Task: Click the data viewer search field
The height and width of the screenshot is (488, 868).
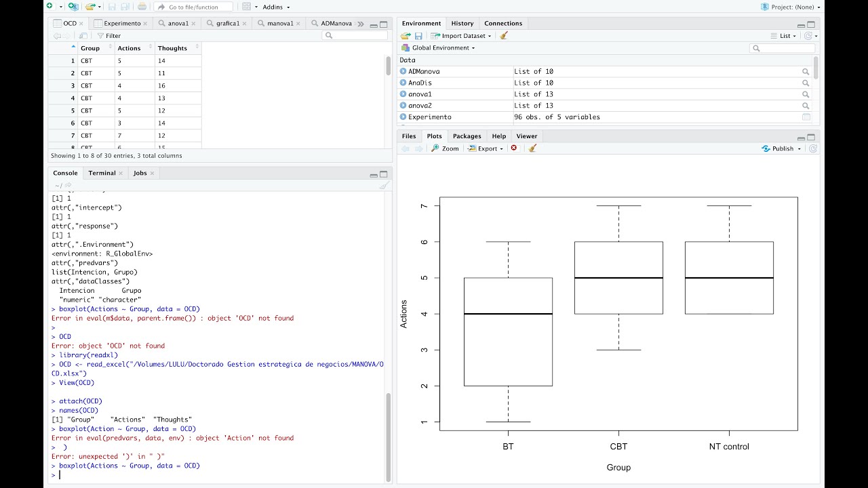Action: point(355,35)
